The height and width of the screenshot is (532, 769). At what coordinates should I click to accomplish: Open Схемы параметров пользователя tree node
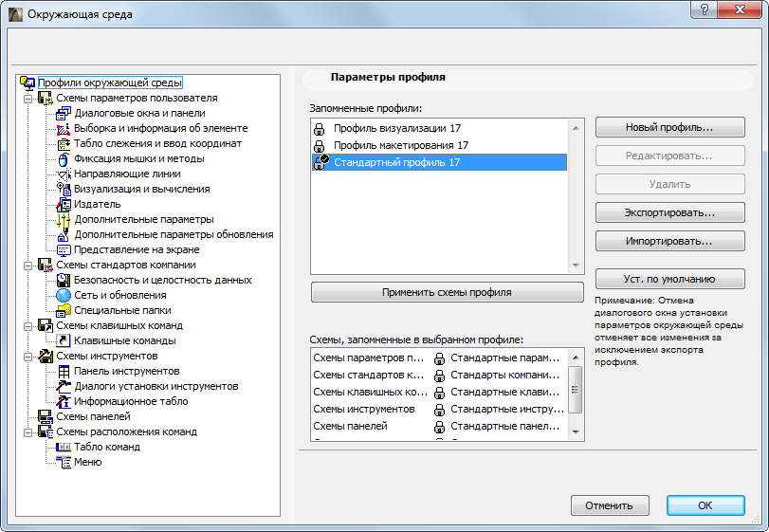137,98
